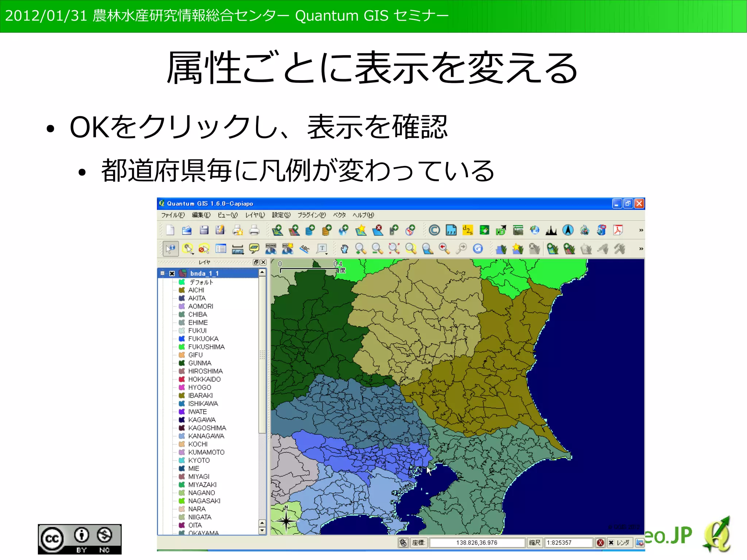This screenshot has width=747, height=560.
Task: Float the レイヤ panel with its undock button
Action: [256, 262]
